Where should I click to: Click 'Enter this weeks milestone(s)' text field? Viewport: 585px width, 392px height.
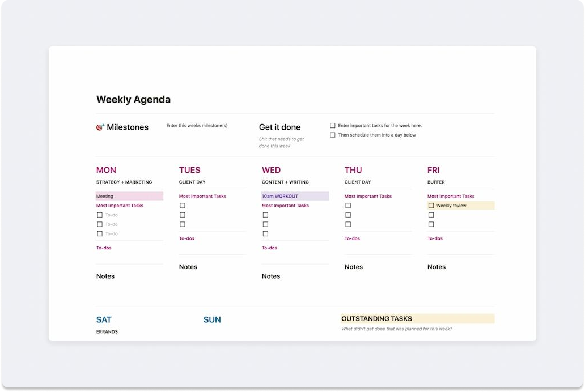click(197, 126)
